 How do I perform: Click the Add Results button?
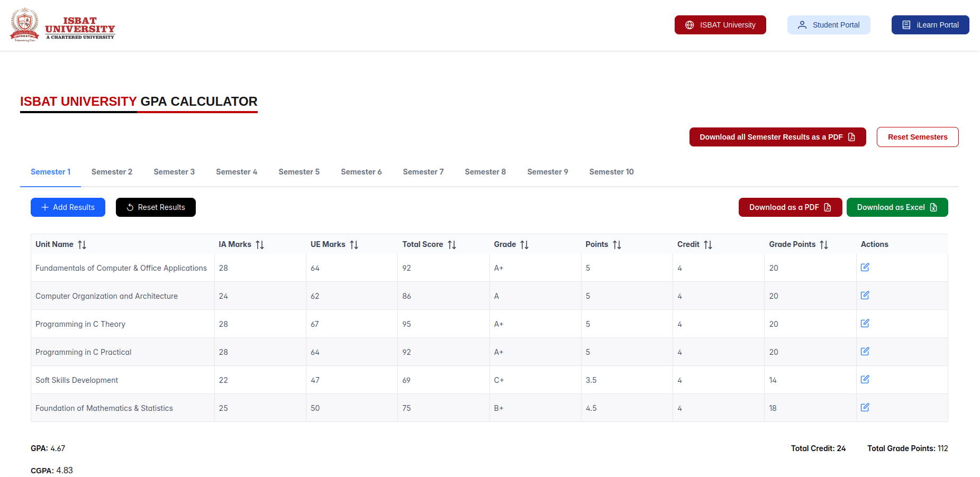(x=68, y=207)
